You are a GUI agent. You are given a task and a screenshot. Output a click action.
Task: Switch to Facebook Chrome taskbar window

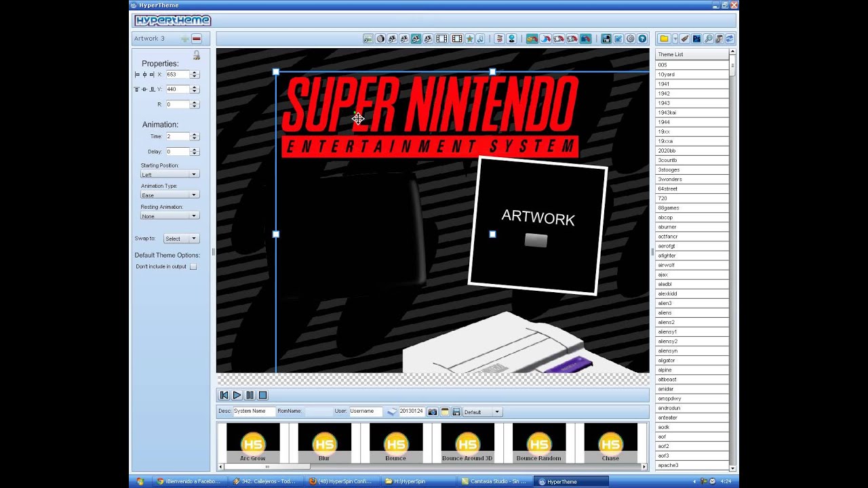pos(189,482)
